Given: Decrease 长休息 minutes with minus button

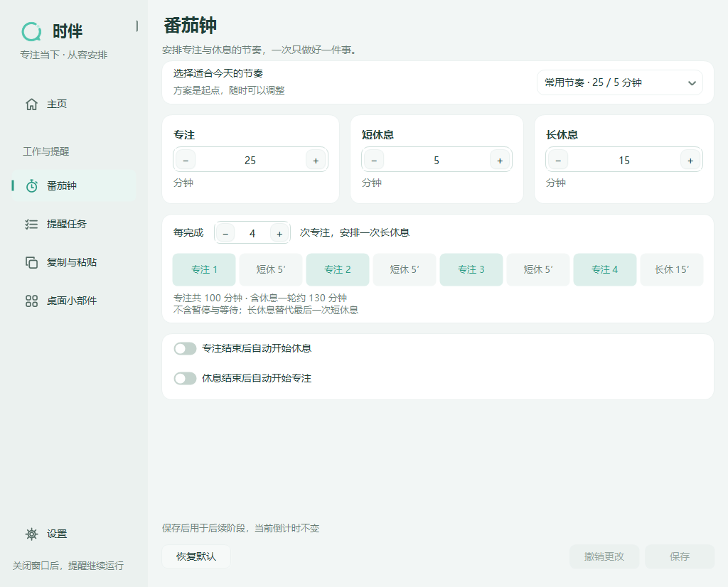Looking at the screenshot, I should click(x=558, y=160).
